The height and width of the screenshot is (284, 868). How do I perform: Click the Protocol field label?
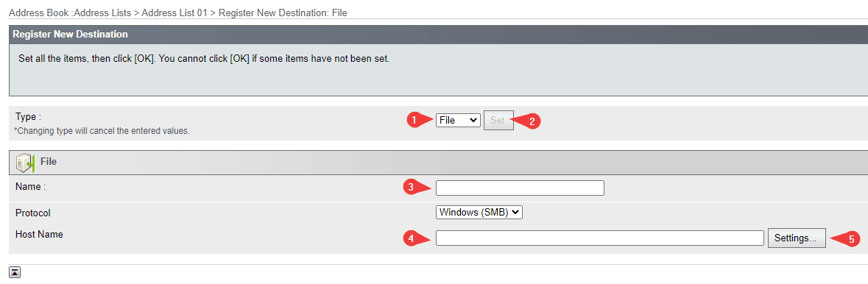33,213
